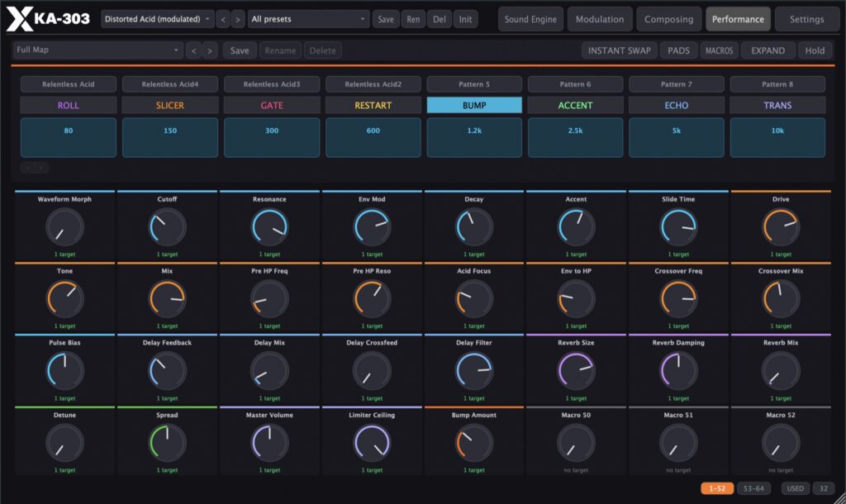Toggle the MACROS view
846x504 pixels.
pos(720,50)
